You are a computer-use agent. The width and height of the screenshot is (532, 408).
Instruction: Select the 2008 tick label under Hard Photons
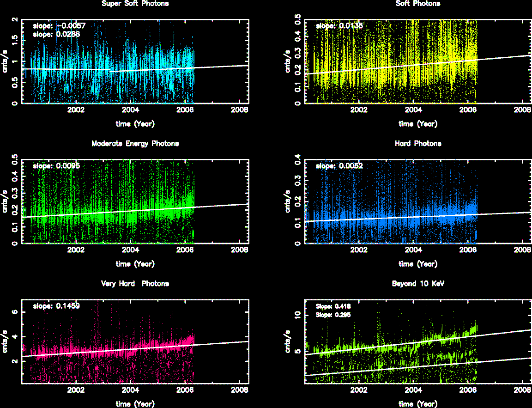pyautogui.click(x=522, y=250)
